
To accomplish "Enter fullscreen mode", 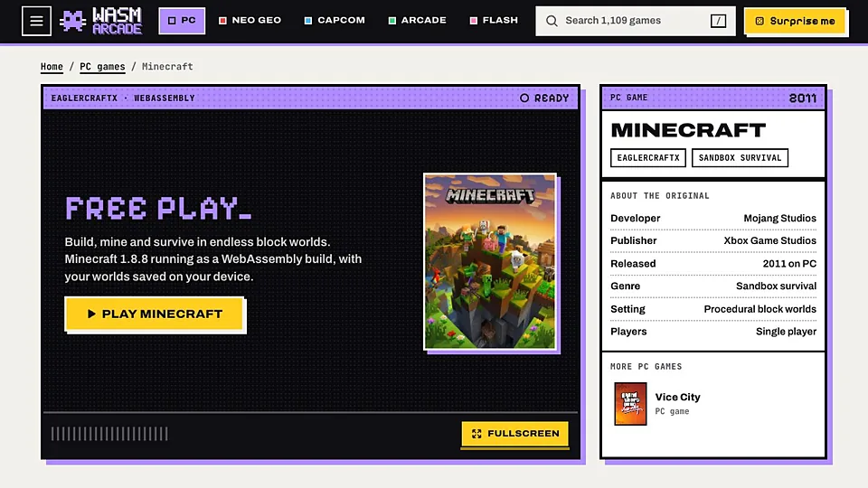I will tap(514, 433).
